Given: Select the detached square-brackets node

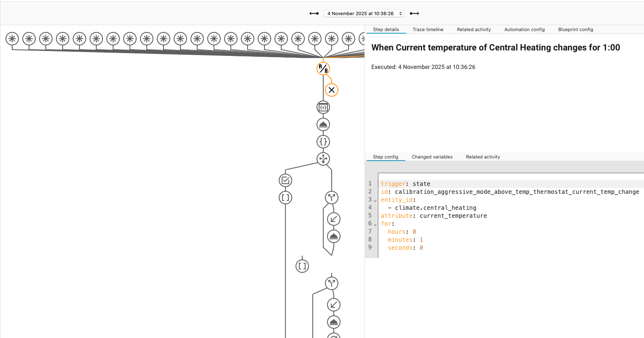Looking at the screenshot, I should pyautogui.click(x=302, y=266).
